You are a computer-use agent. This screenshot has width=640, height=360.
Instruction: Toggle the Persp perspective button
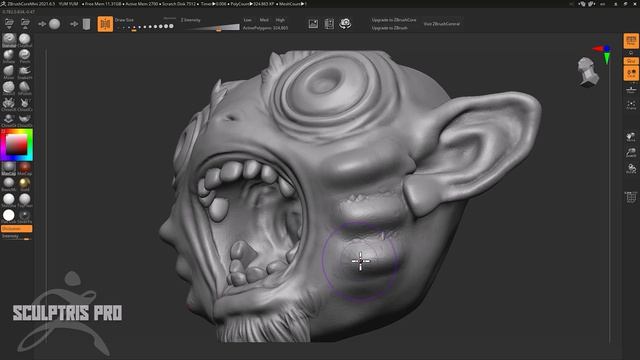(x=631, y=41)
